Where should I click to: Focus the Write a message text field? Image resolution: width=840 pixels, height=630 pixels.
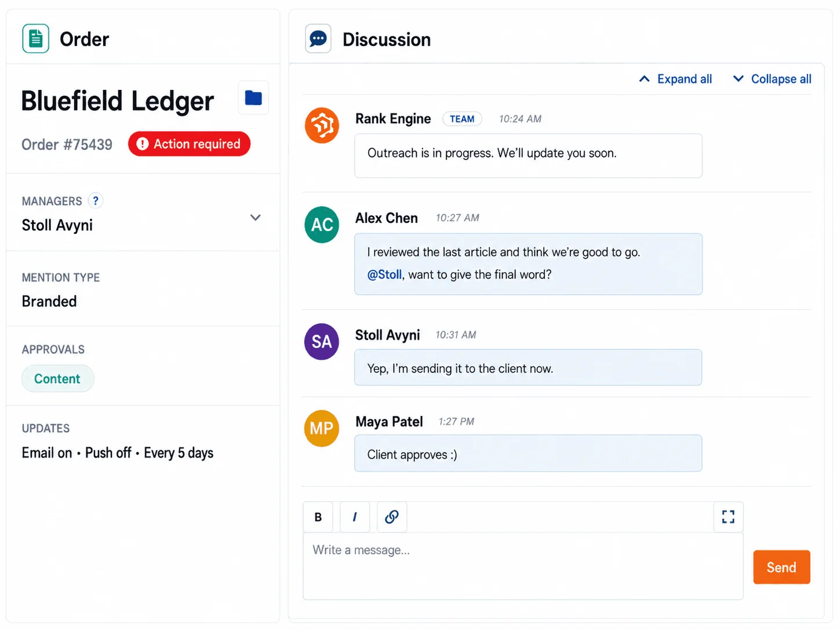[523, 566]
